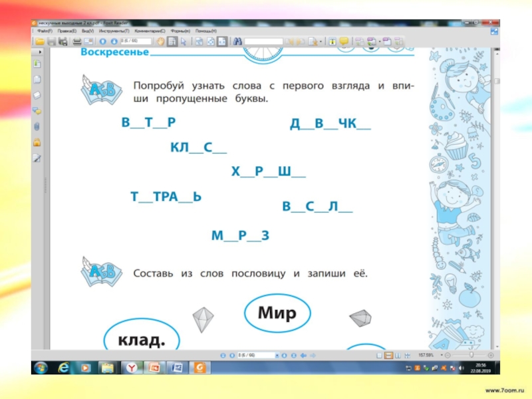Select the Typewriter tool

point(332,42)
